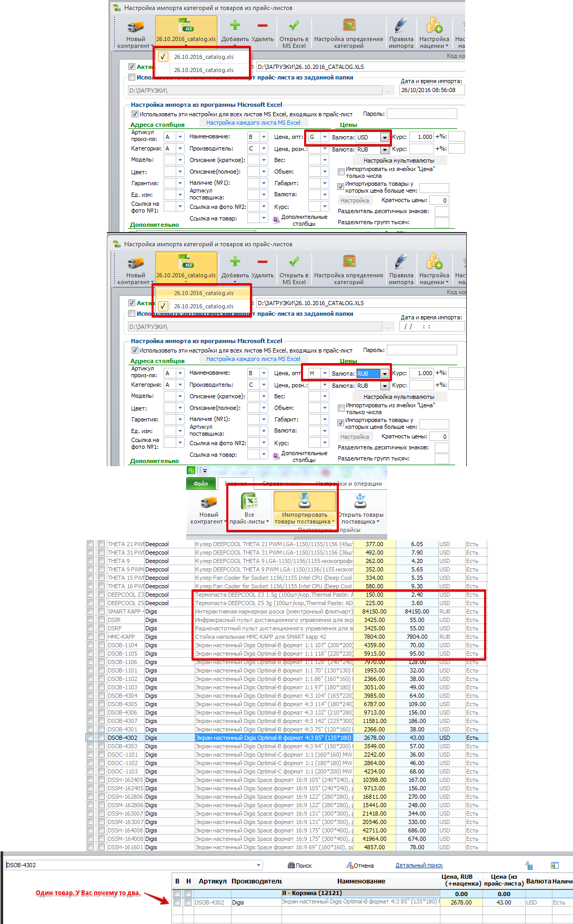Click the Excel export icon near search bar
The width and height of the screenshot is (573, 924).
point(555,866)
